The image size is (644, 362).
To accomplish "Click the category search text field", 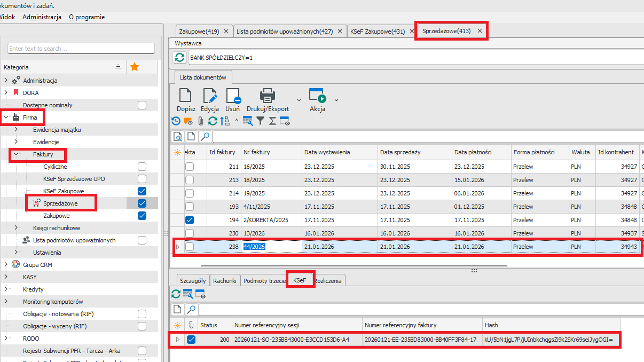I will pos(81,49).
